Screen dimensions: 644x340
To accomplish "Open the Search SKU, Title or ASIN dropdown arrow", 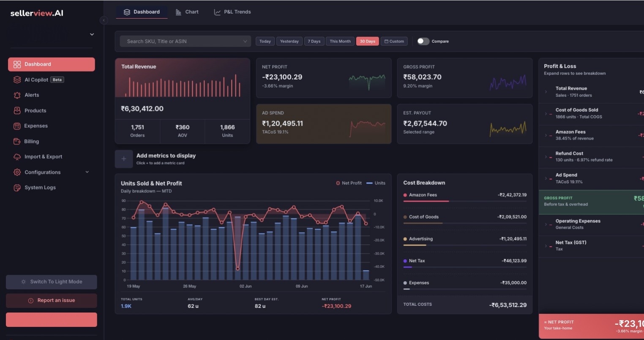I will pos(245,41).
